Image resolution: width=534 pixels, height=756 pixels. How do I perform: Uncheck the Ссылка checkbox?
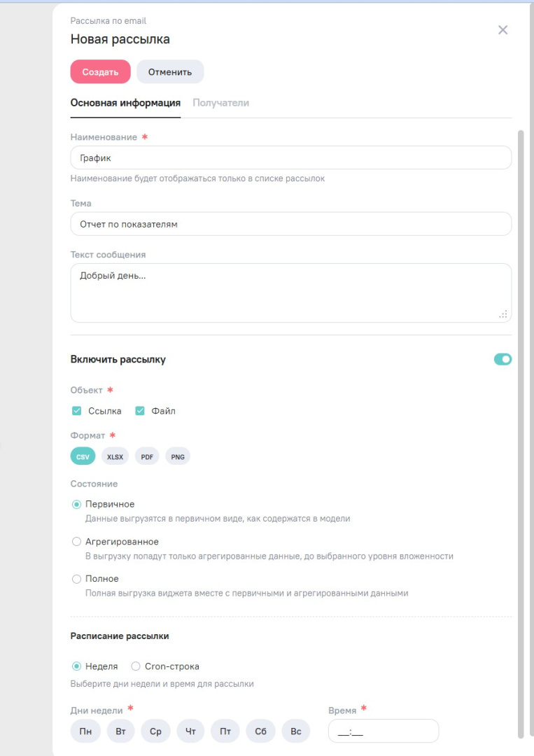(77, 411)
